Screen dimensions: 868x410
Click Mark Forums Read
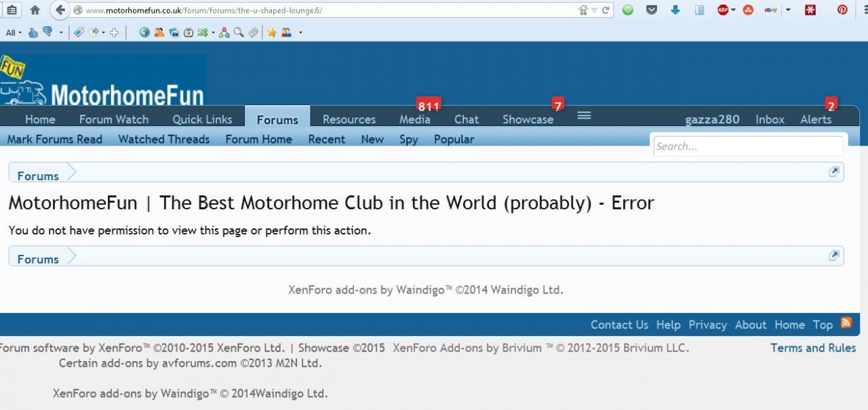(55, 139)
